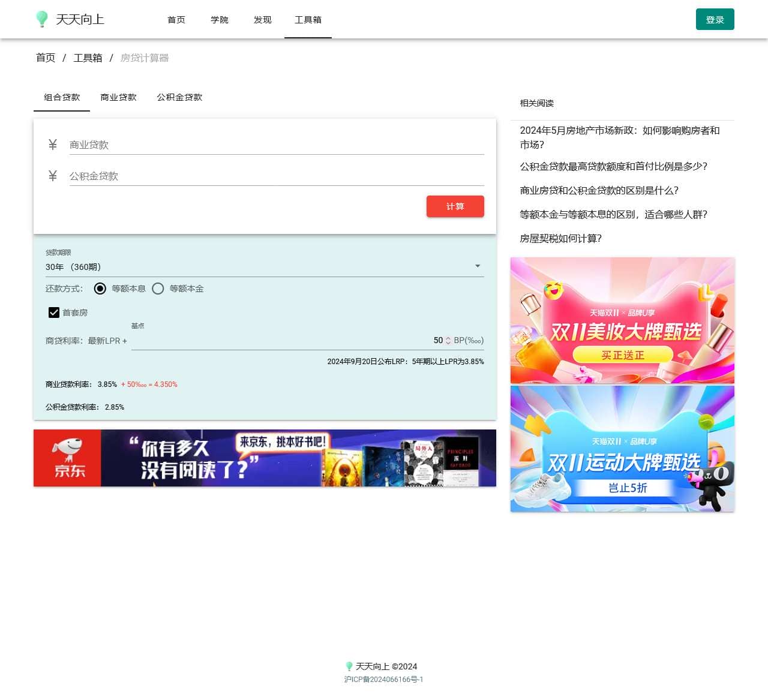Click the footer lightbulb logo icon
This screenshot has width=768, height=700.
click(x=349, y=666)
